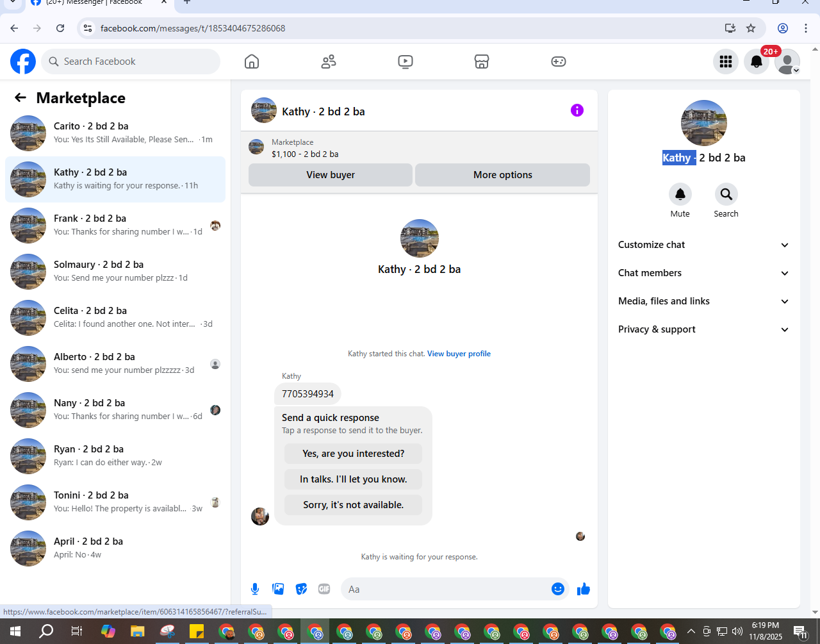Open Task View on the taskbar
The width and height of the screenshot is (820, 644).
[77, 631]
